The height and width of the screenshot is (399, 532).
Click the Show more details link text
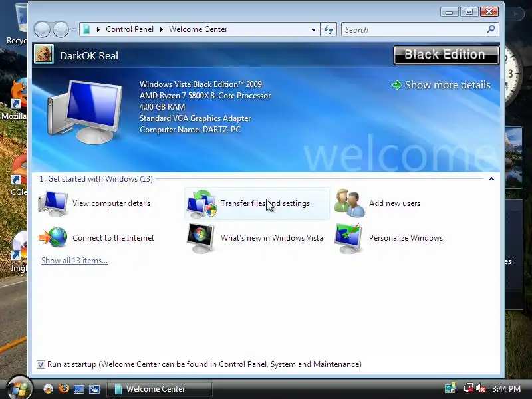(448, 85)
